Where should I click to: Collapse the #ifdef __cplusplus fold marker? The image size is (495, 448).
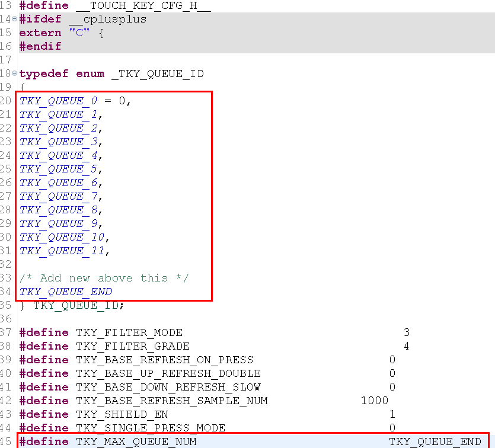pyautogui.click(x=14, y=19)
